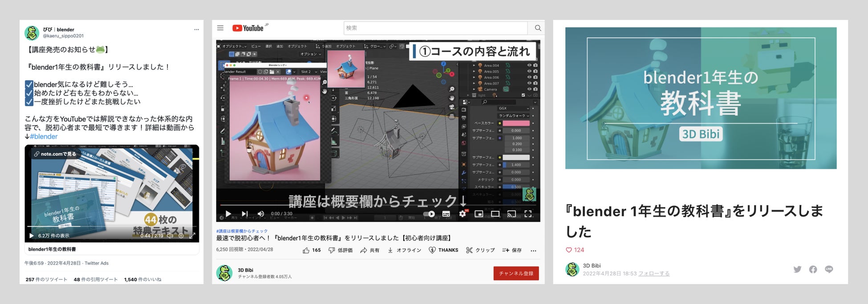View 1,540 件のいいね list

(x=143, y=280)
